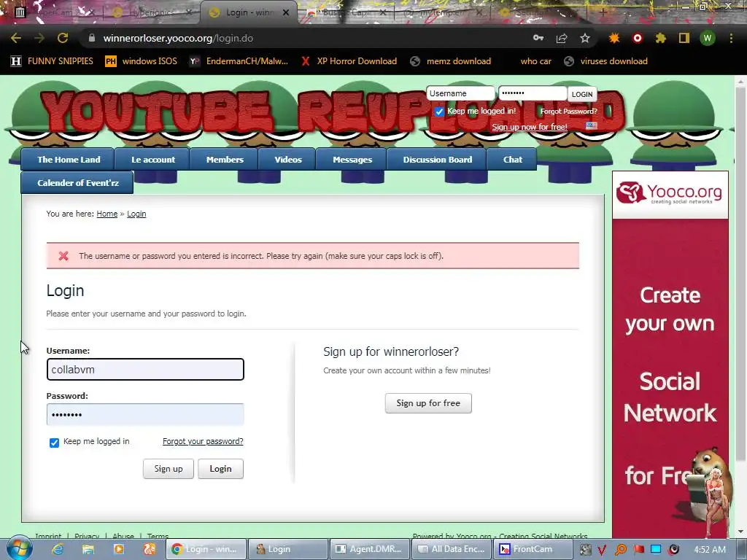Uncheck header Keep me logged in! box
This screenshot has width=747, height=560.
pyautogui.click(x=439, y=112)
